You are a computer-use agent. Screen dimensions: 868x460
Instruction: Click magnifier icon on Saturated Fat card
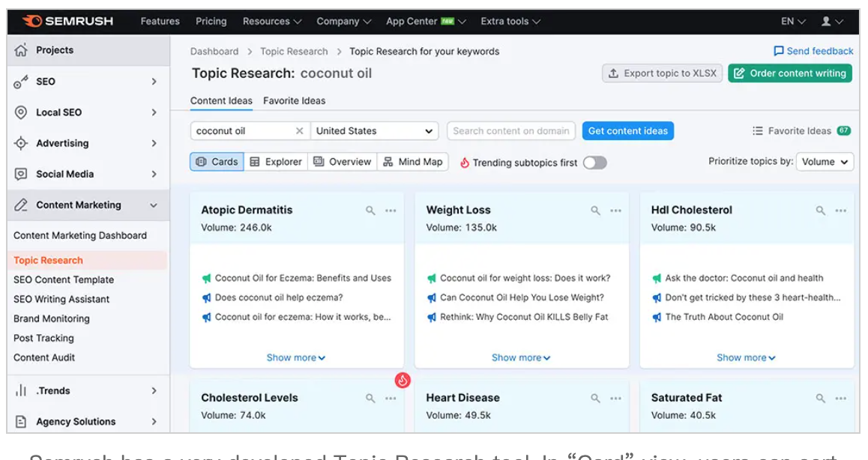[x=821, y=398]
